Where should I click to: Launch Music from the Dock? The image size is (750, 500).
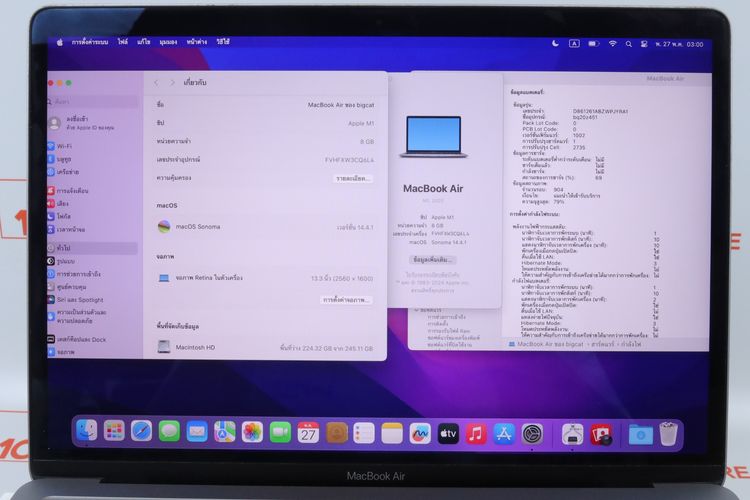pos(476,434)
